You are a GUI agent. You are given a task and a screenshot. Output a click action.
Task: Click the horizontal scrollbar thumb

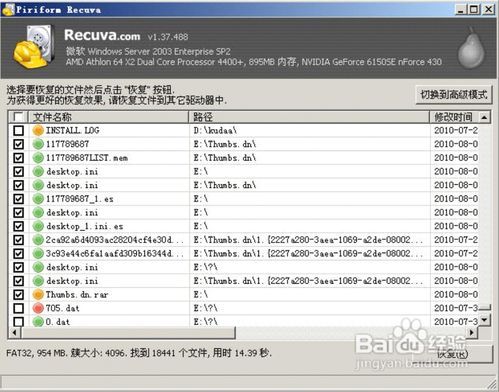[x=128, y=332]
